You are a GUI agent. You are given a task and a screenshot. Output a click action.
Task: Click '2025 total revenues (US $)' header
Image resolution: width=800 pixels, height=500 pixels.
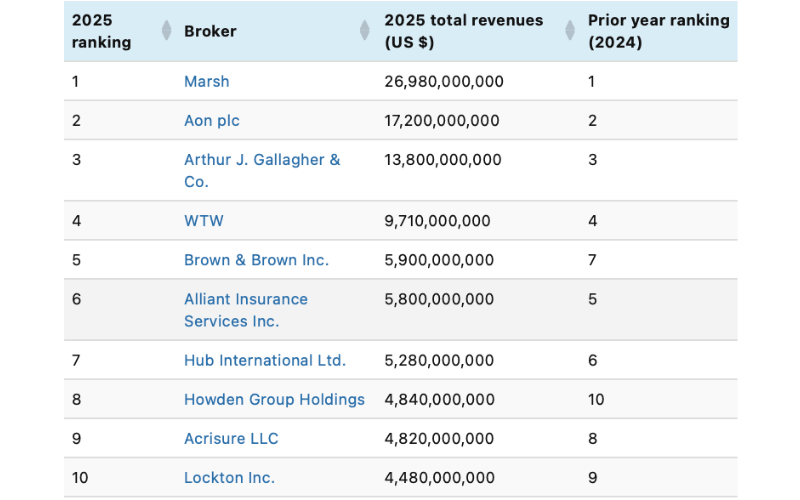click(464, 31)
